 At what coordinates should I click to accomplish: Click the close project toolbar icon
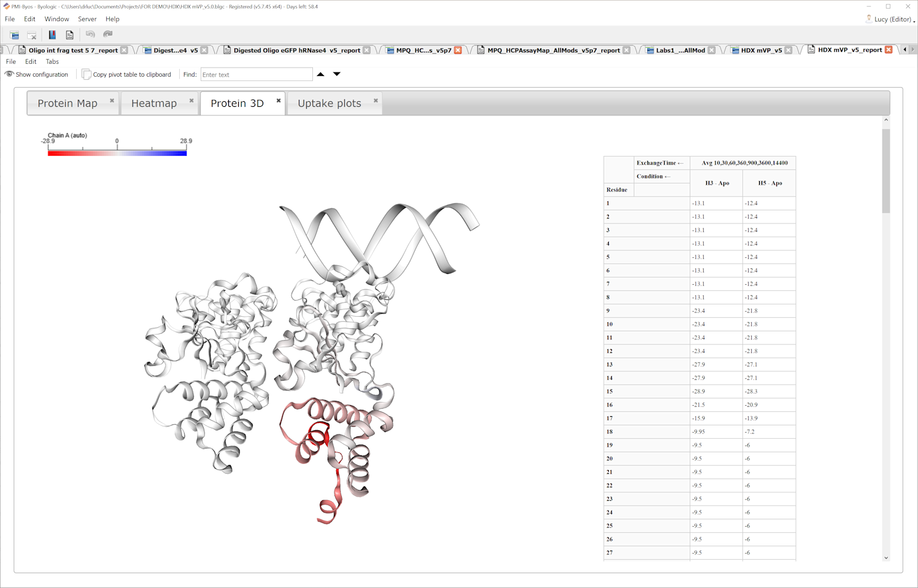pos(32,35)
